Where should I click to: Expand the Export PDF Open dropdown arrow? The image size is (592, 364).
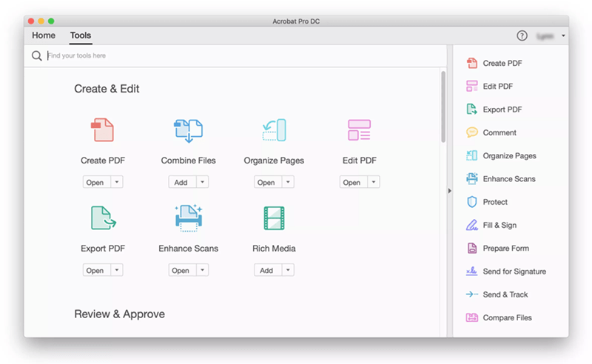click(117, 270)
